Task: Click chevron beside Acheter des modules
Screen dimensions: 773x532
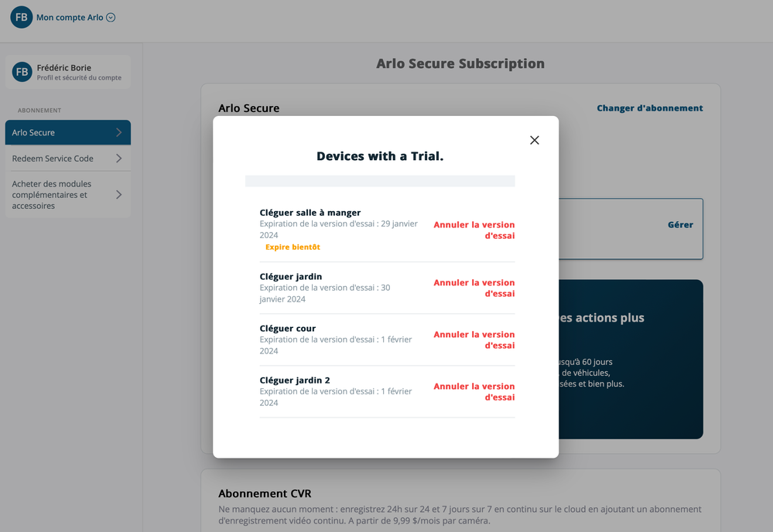Action: pos(119,195)
